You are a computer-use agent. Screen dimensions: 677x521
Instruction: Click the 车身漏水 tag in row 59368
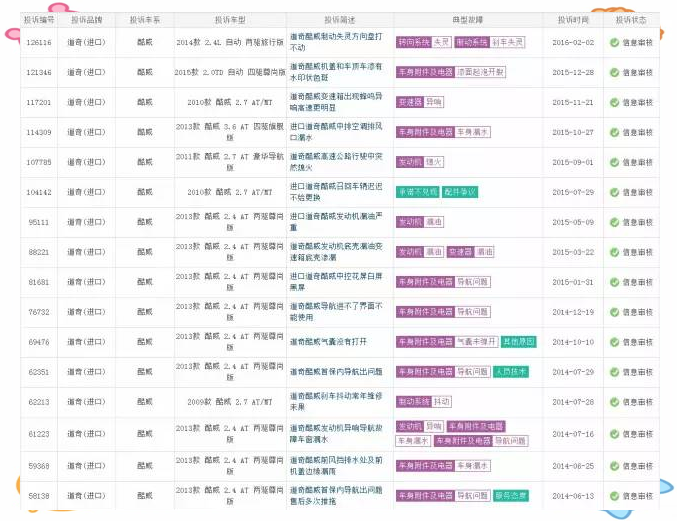[472, 466]
